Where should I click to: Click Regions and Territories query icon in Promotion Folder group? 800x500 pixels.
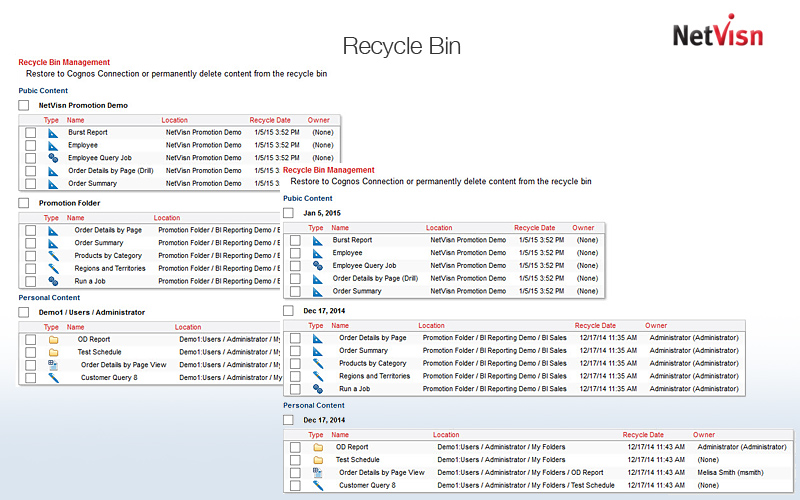(x=53, y=268)
